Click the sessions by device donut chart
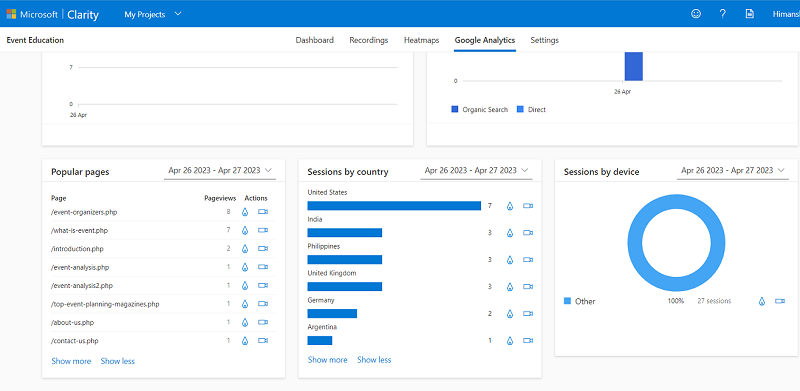Image resolution: width=800 pixels, height=391 pixels. pyautogui.click(x=676, y=242)
